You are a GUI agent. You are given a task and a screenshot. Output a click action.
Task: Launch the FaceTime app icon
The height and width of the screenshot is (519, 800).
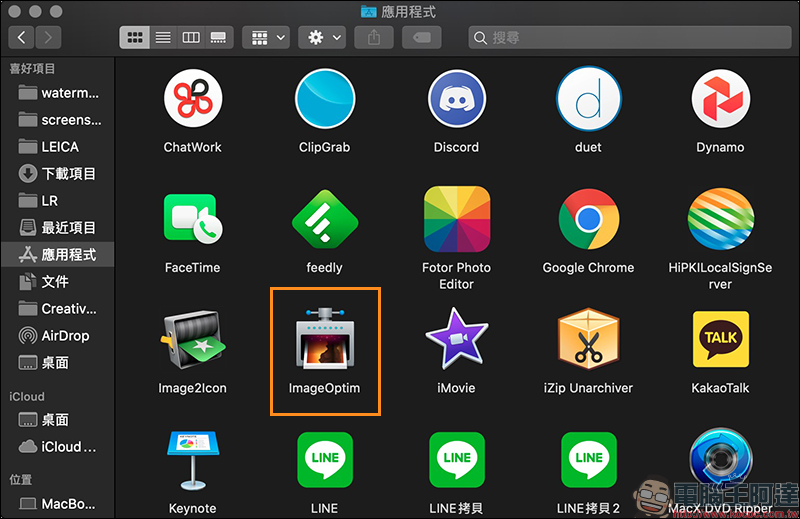coord(192,219)
